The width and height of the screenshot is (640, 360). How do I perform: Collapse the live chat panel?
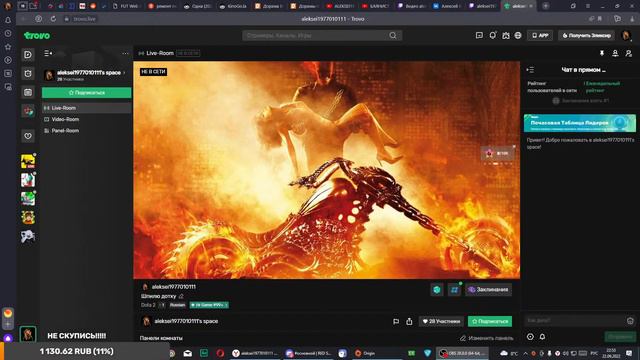[530, 70]
